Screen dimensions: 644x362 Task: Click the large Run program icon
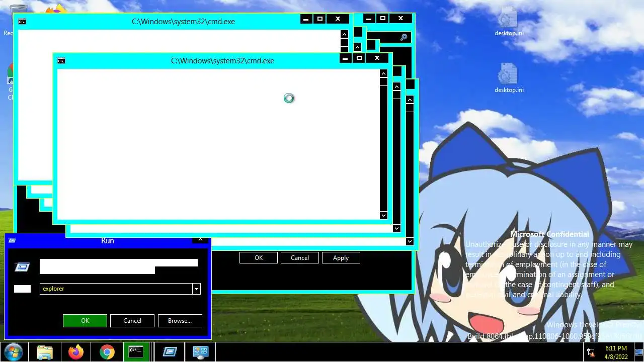pos(22,267)
